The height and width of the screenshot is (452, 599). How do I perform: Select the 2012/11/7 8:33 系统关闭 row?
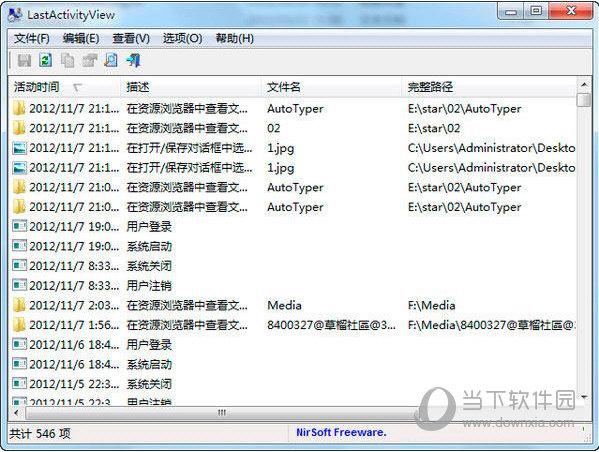[292, 266]
